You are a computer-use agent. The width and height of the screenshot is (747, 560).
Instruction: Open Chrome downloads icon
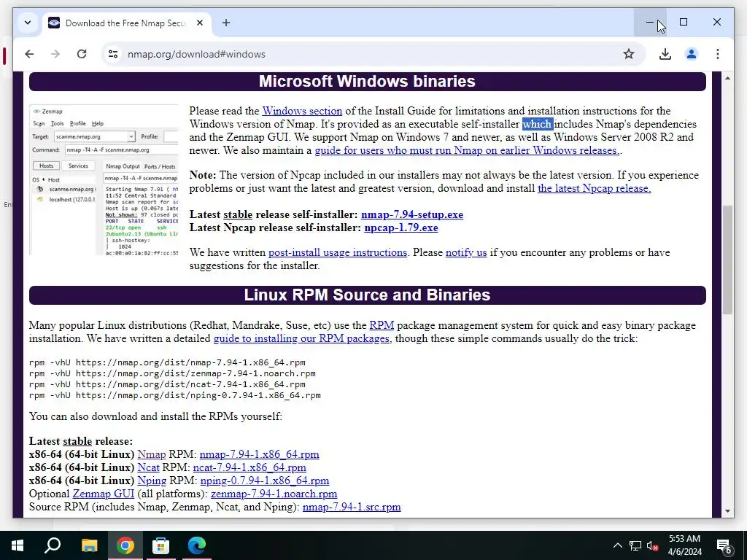tap(665, 54)
